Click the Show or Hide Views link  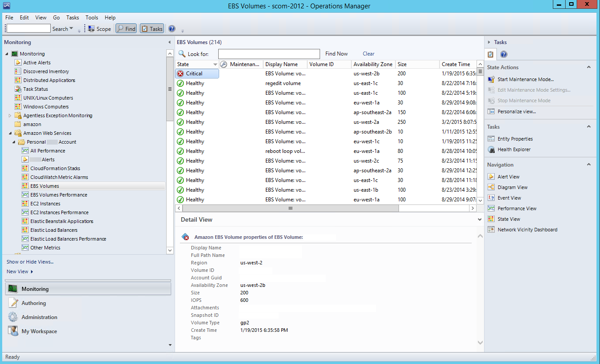click(x=30, y=262)
